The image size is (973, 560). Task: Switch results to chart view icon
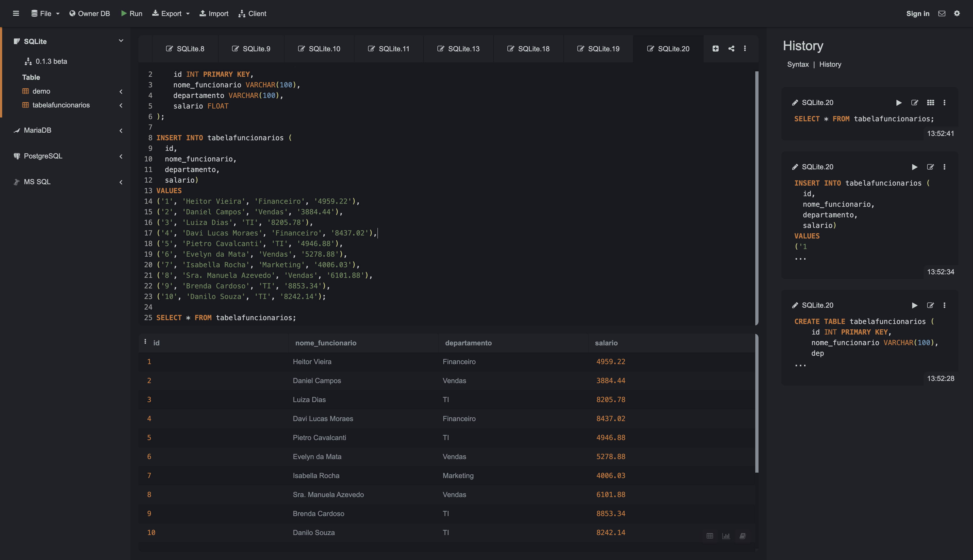tap(726, 536)
